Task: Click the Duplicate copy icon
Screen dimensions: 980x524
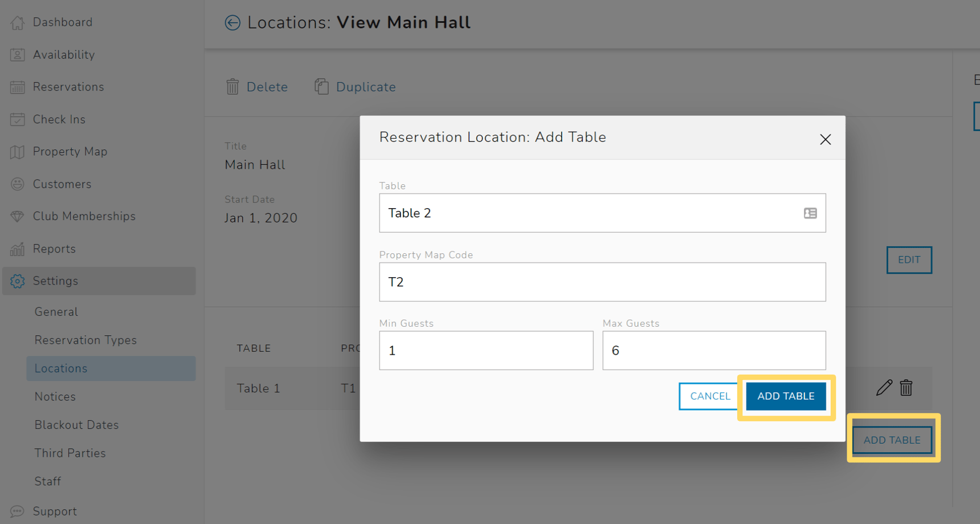Action: click(321, 86)
